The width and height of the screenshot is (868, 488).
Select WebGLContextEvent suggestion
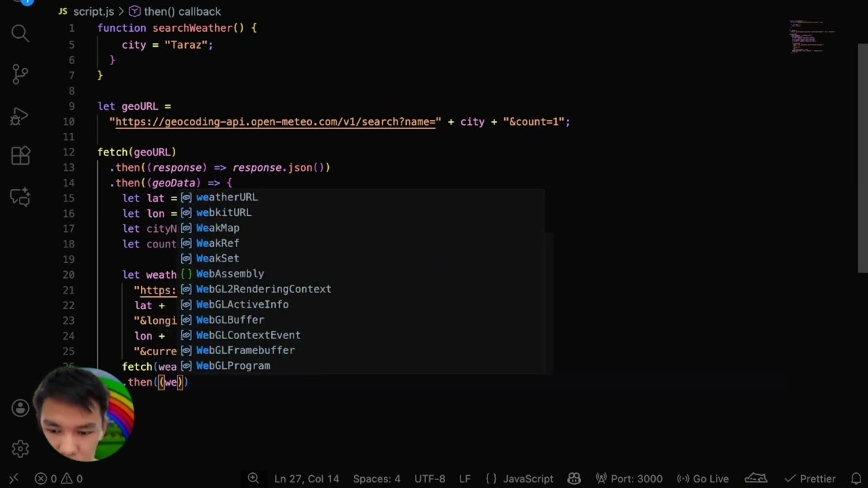point(361,335)
